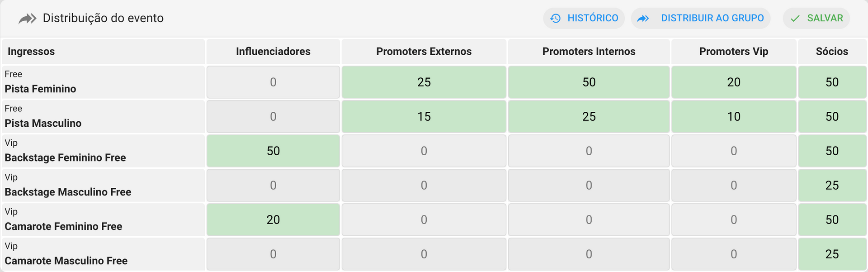Viewport: 868px width, 272px height.
Task: Click the Camarote Masculino Free row label
Action: click(x=66, y=261)
